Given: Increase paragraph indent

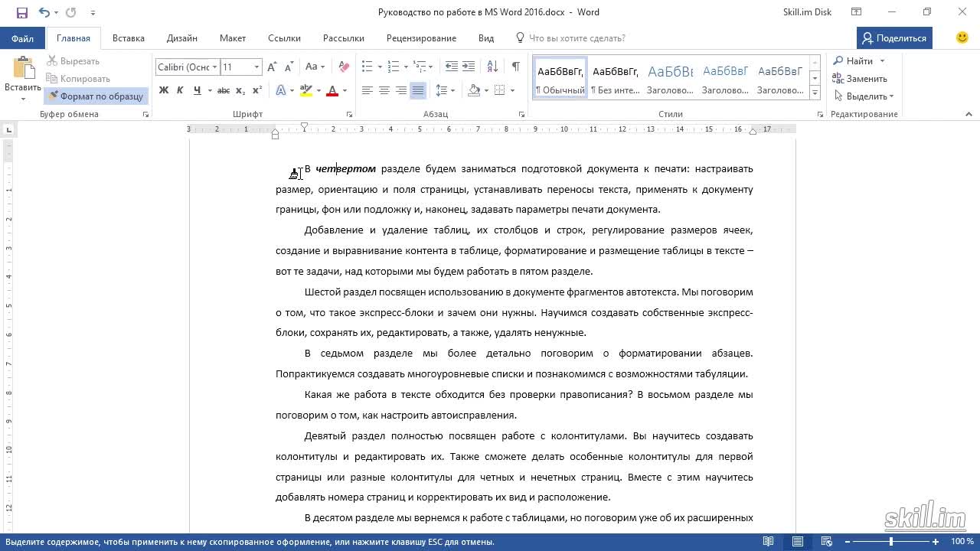Looking at the screenshot, I should (x=469, y=67).
